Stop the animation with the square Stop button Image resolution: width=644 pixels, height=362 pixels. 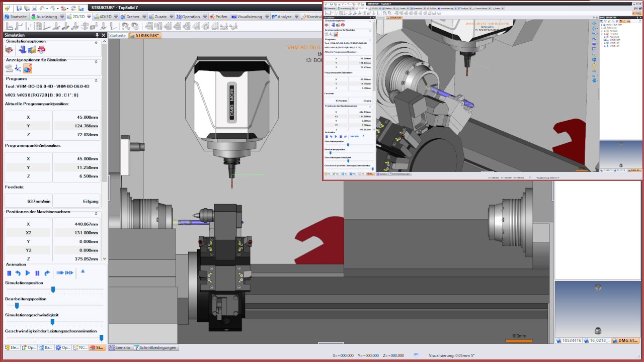9,273
